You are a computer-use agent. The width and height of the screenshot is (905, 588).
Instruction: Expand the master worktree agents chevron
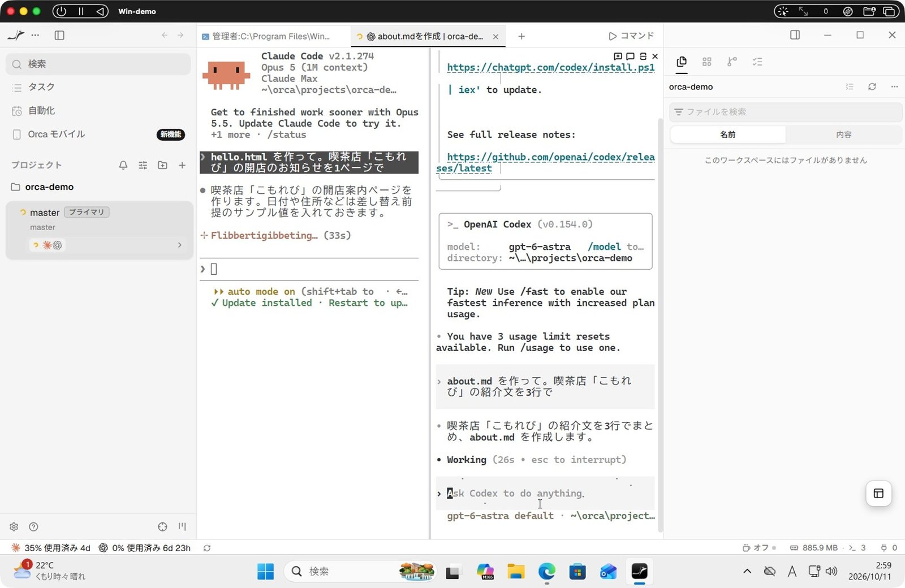pos(180,245)
